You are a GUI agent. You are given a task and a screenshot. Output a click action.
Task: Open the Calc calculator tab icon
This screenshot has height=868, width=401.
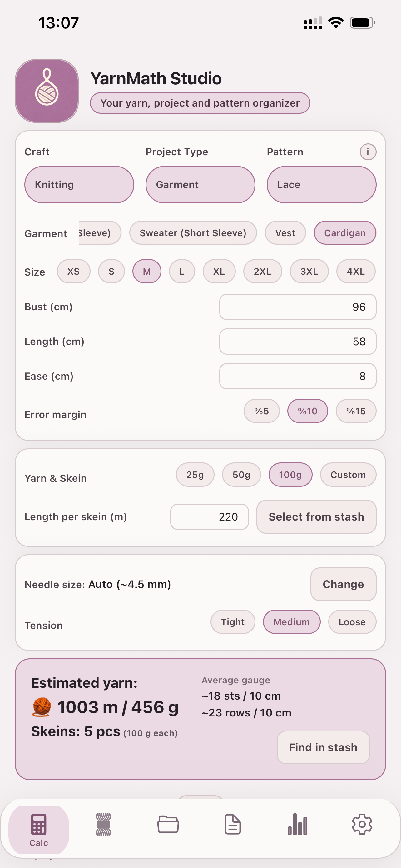38,826
